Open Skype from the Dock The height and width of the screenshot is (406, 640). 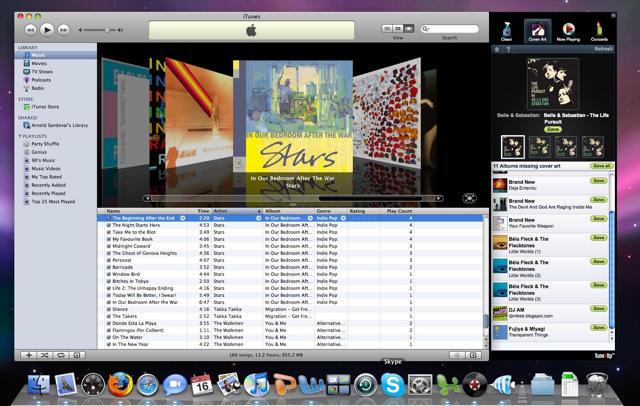pos(392,385)
